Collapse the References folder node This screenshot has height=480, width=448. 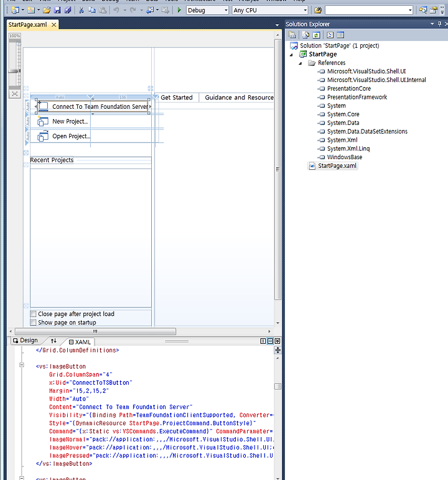[x=301, y=63]
